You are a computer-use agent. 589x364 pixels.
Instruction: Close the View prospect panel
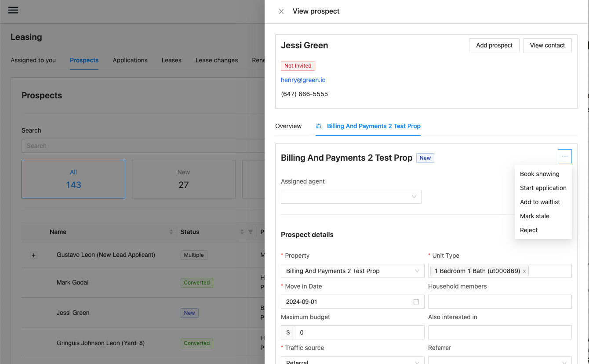281,11
